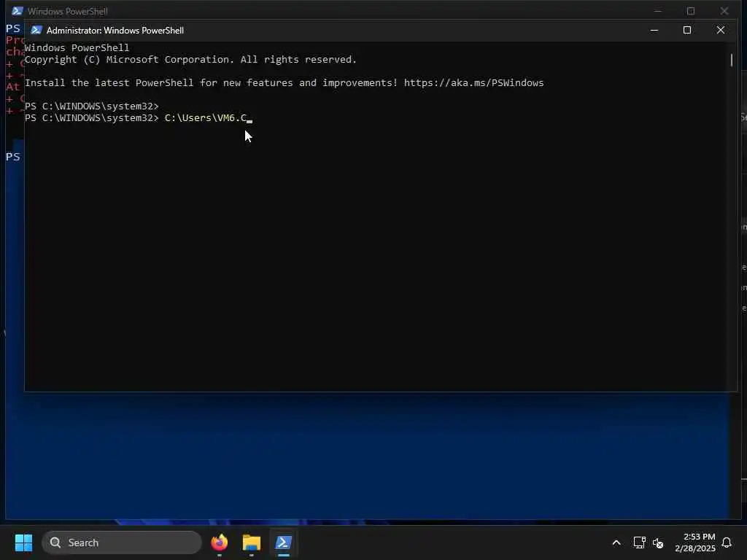Show hidden system tray icons
747x560 pixels.
coord(616,542)
